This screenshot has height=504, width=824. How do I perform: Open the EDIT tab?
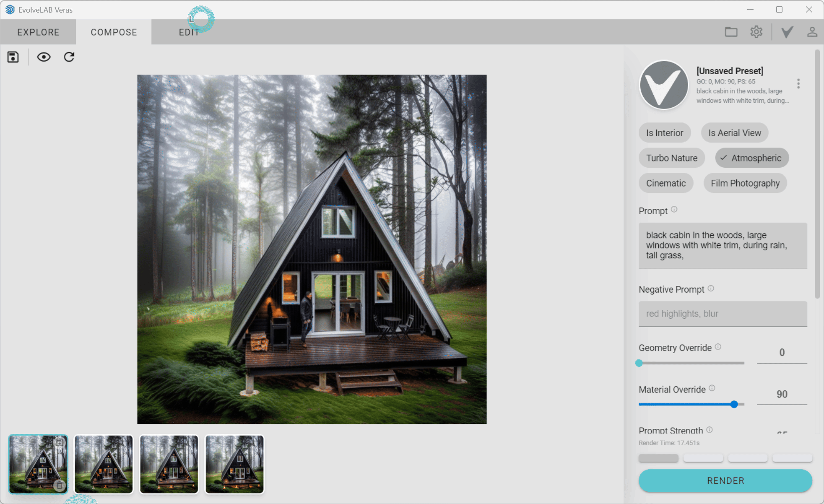188,31
